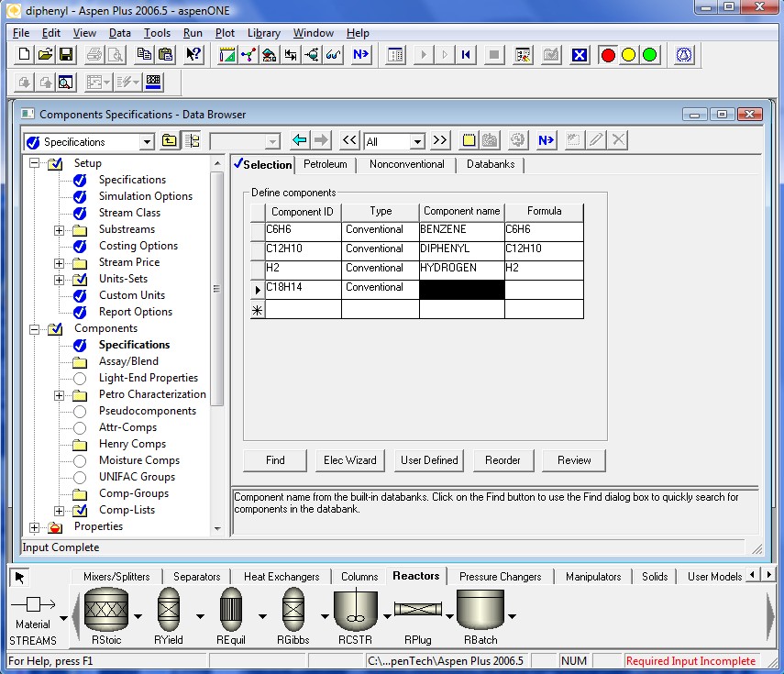Open the Specifications navigation dropdown
The height and width of the screenshot is (674, 784).
coord(147,142)
